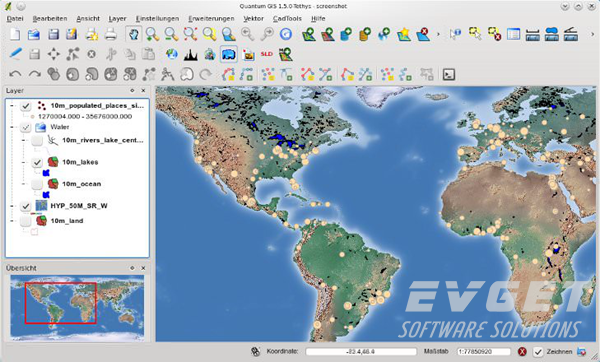The height and width of the screenshot is (362, 600).
Task: Open the Python console icon
Action: (448, 74)
